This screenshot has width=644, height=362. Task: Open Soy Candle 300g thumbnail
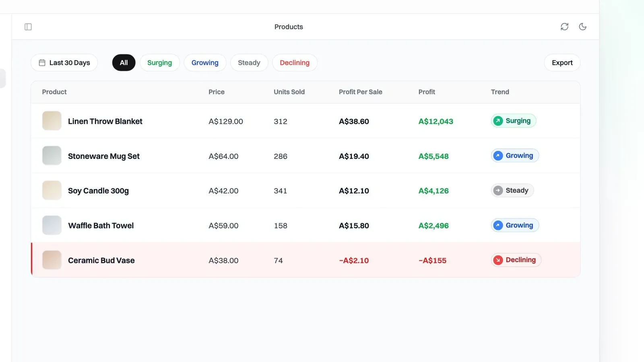pos(52,191)
